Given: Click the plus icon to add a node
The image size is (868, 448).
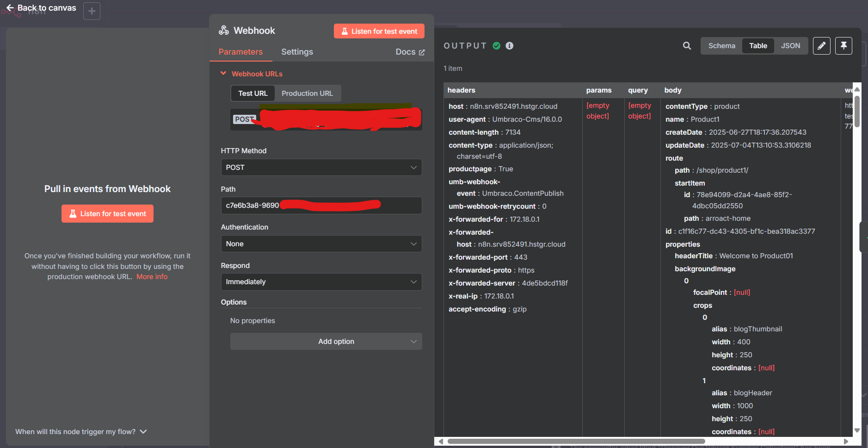Looking at the screenshot, I should pos(92,11).
